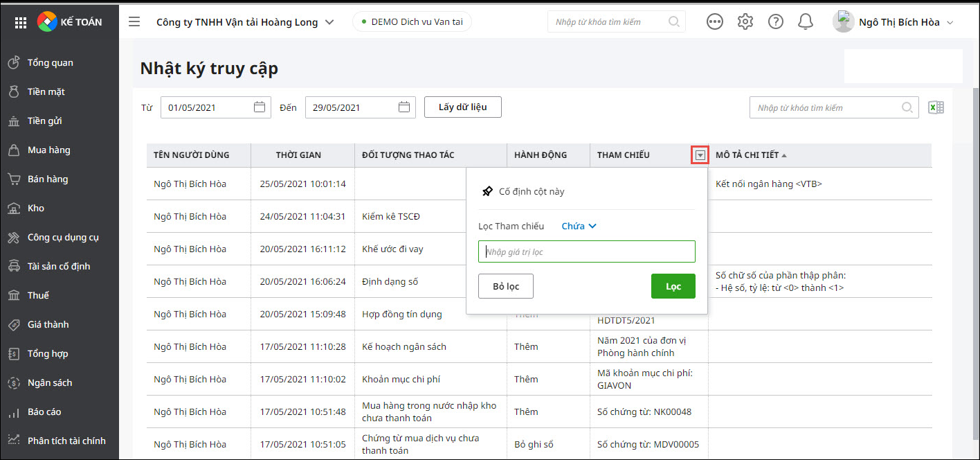Viewport: 980px width, 460px height.
Task: Go to Bán hàng in the sidebar
Action: click(x=48, y=179)
